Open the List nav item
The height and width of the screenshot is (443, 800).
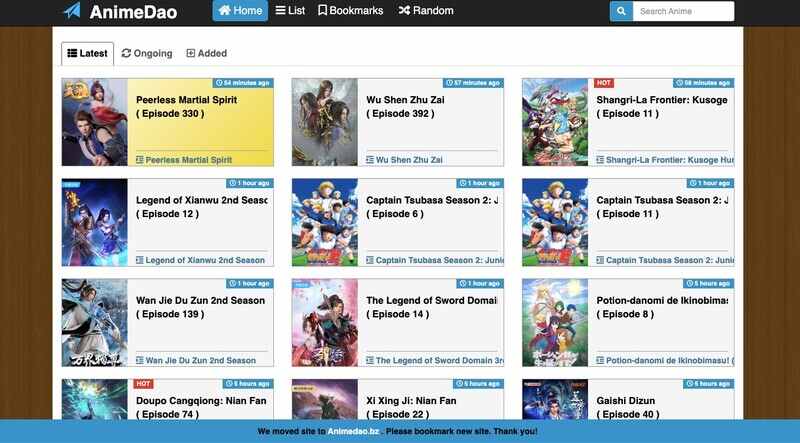[x=290, y=11]
